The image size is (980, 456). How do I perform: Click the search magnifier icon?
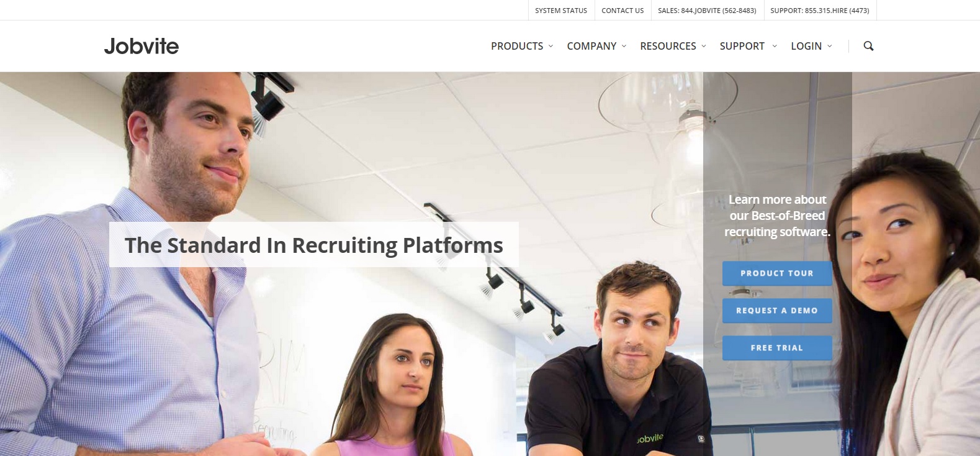pos(868,46)
